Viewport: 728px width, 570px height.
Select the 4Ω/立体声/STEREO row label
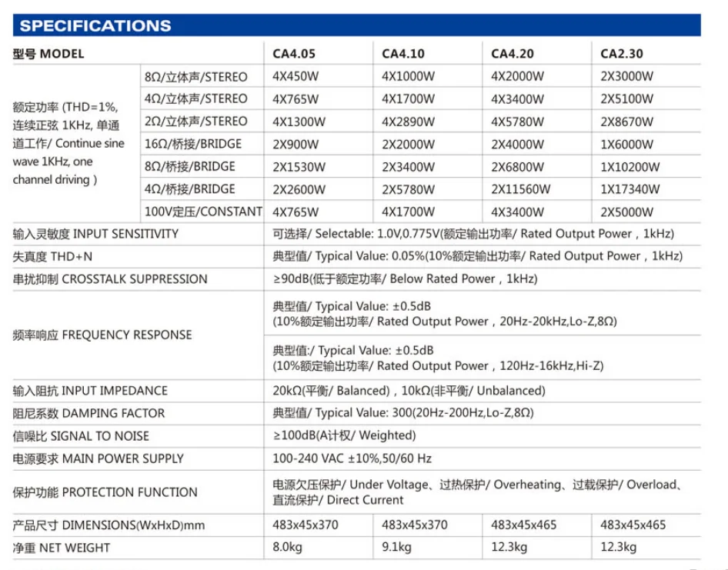click(x=196, y=99)
